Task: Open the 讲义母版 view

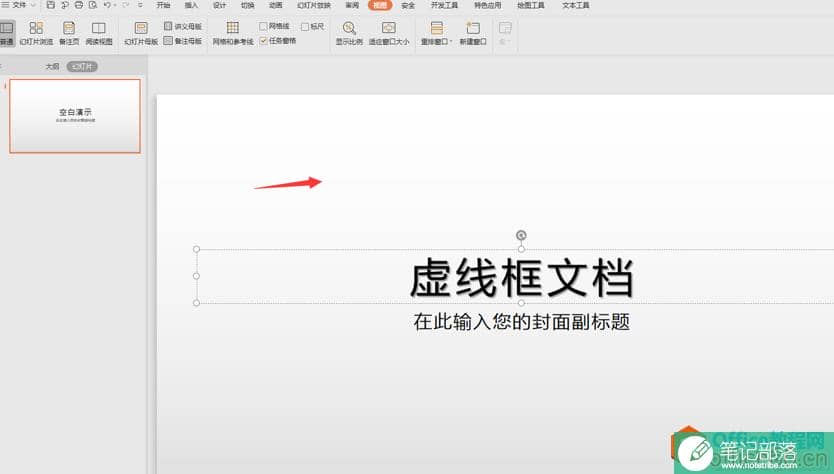Action: (183, 26)
